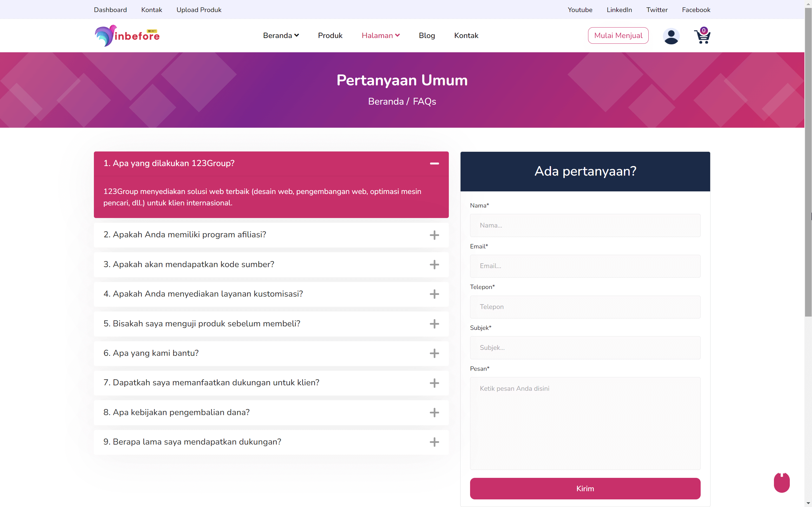
Task: Open the shopping cart icon
Action: (702, 35)
